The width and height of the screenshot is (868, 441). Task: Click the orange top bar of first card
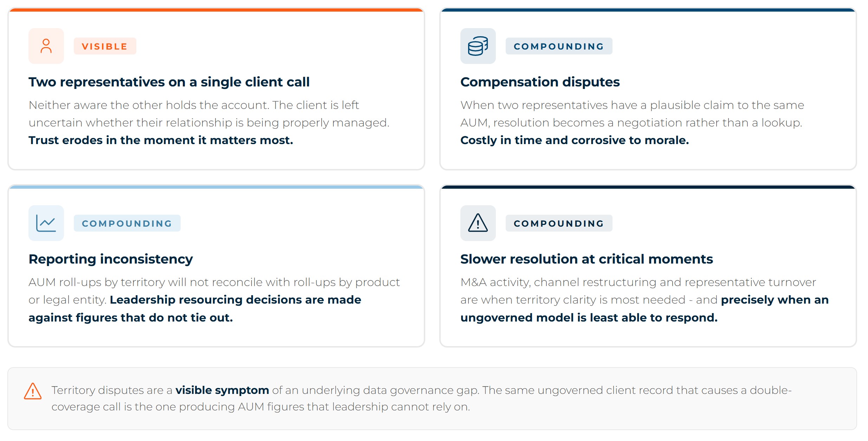(216, 10)
